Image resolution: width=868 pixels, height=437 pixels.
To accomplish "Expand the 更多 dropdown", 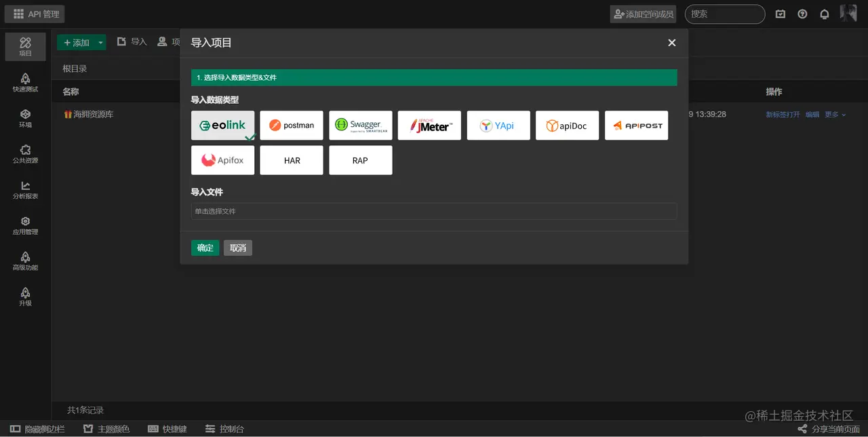I will click(835, 115).
